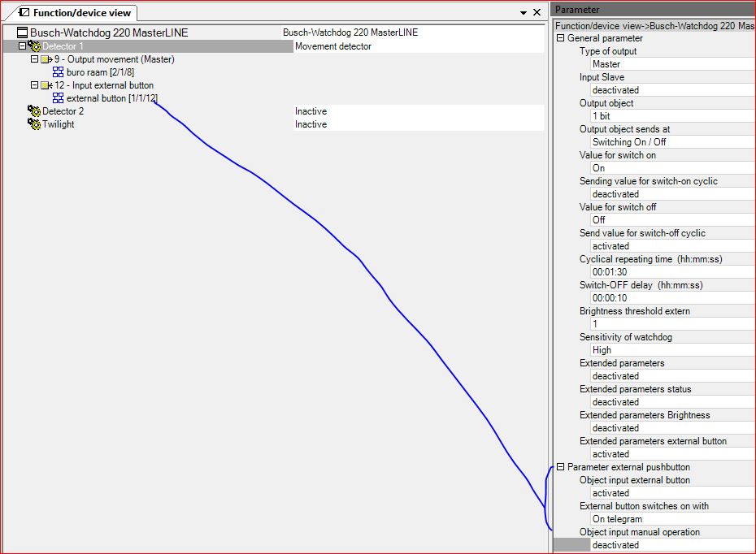The width and height of the screenshot is (756, 554).
Task: Click the Busch-Watchdog 220 MasterLINE device icon
Action: 22,32
